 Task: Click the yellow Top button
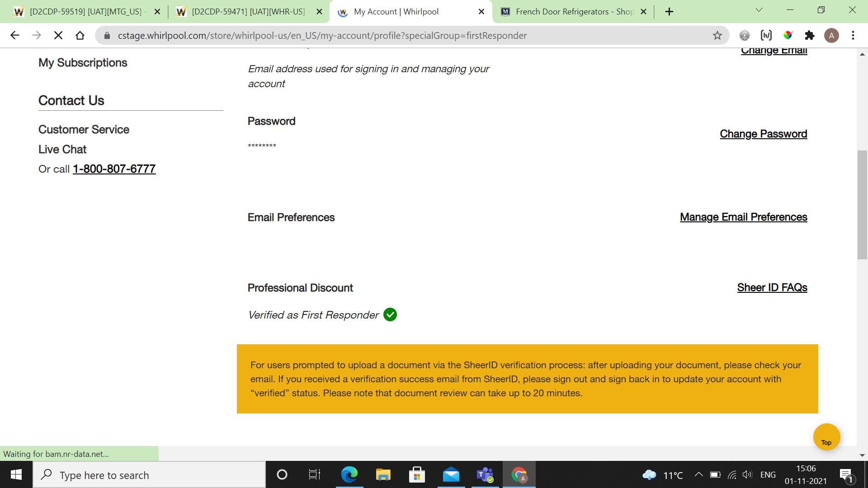(826, 437)
